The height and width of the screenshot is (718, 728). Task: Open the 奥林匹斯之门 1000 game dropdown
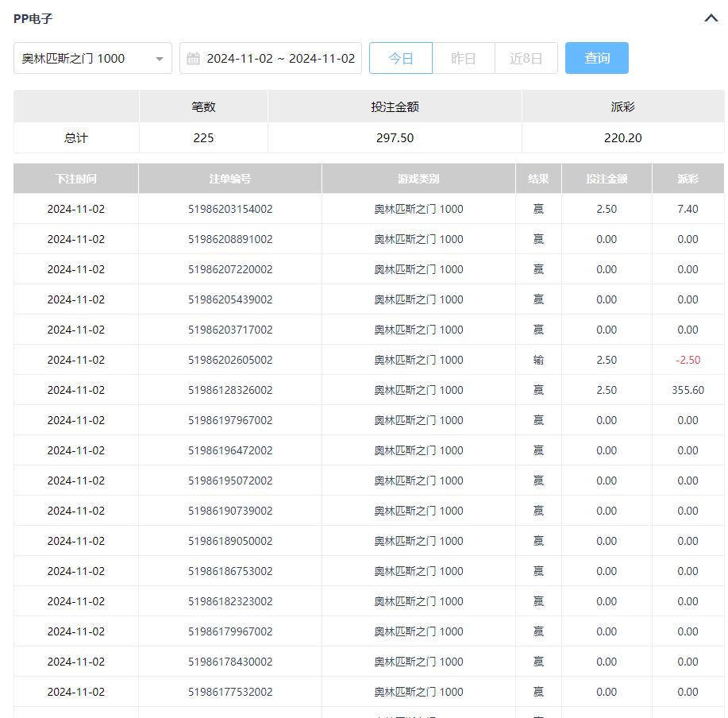tap(93, 59)
